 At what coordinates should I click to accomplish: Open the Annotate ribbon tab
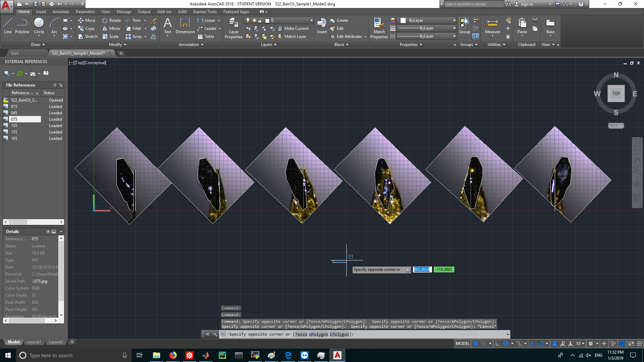pyautogui.click(x=61, y=12)
